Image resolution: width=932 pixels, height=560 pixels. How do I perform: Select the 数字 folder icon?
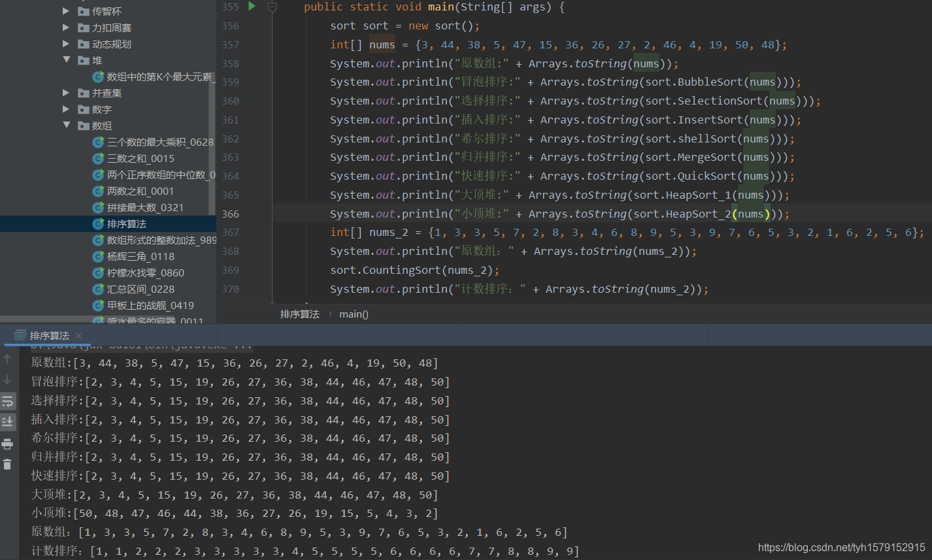[x=83, y=109]
